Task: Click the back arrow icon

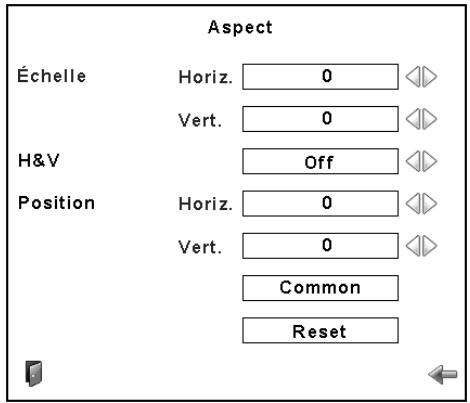Action: 443,374
